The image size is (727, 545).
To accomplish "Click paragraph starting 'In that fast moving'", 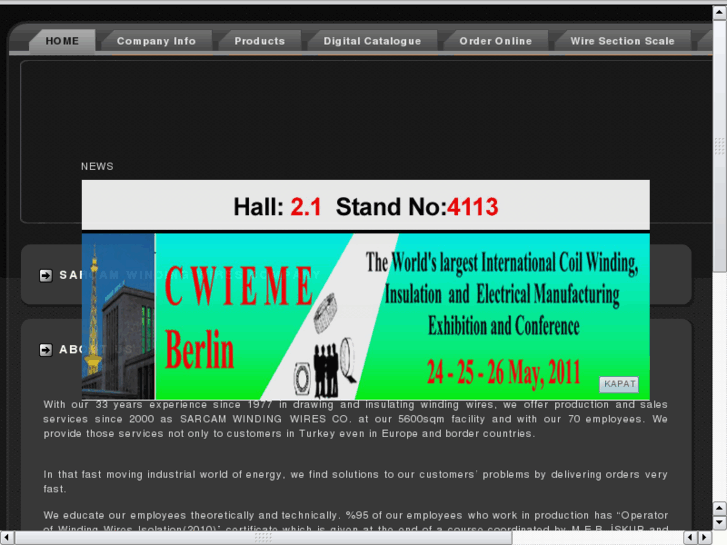I will point(355,481).
